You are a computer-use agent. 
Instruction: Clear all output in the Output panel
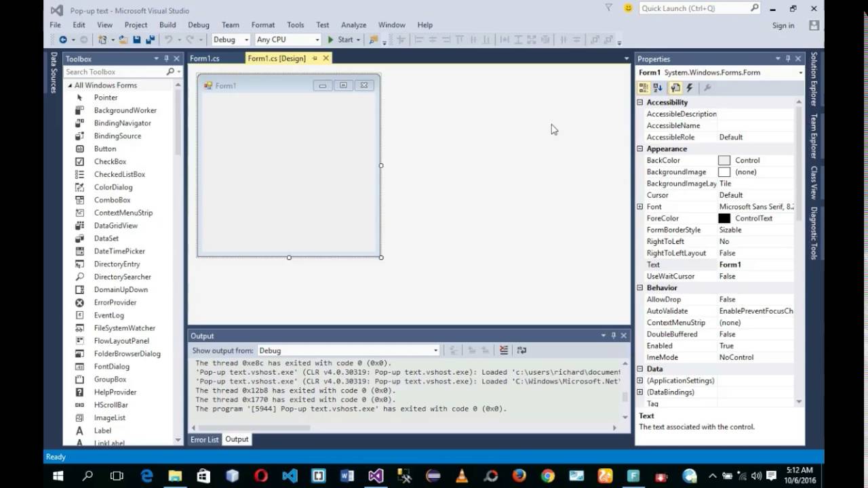[x=504, y=350]
